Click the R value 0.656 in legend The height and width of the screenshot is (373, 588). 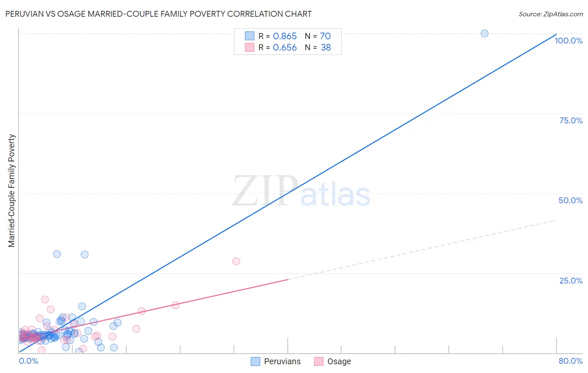coord(285,47)
